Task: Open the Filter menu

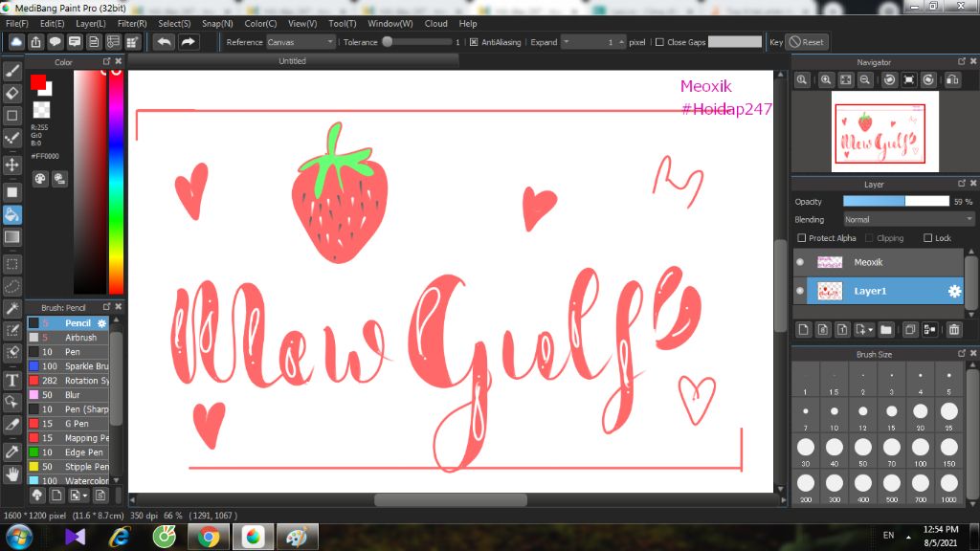Action: pos(132,23)
